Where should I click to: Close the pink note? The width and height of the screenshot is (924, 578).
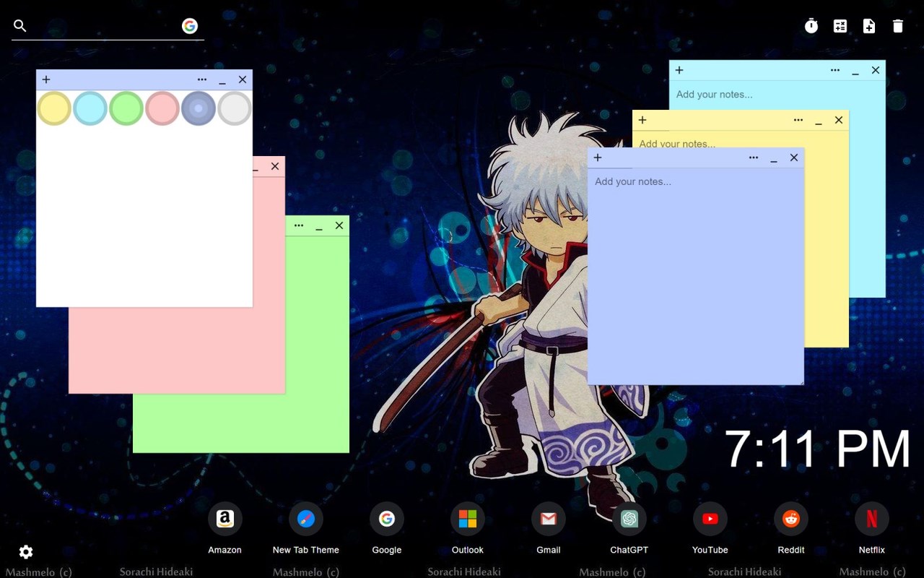pos(275,166)
